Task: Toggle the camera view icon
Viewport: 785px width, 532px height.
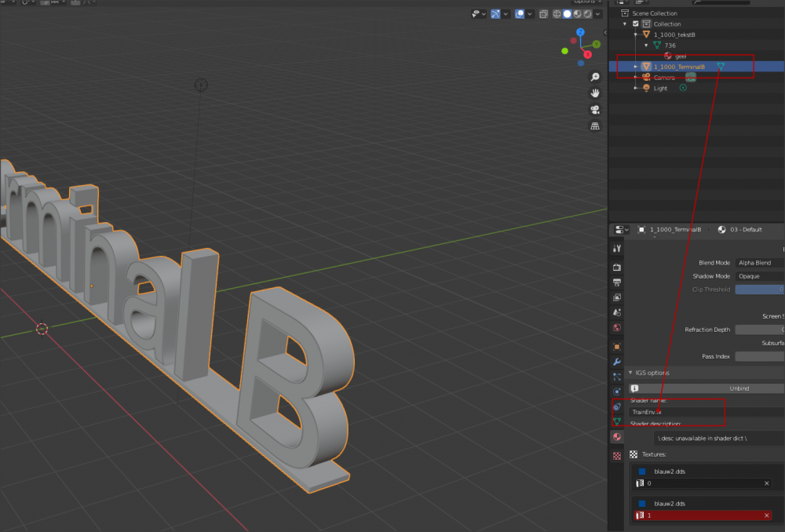Action: click(x=595, y=109)
